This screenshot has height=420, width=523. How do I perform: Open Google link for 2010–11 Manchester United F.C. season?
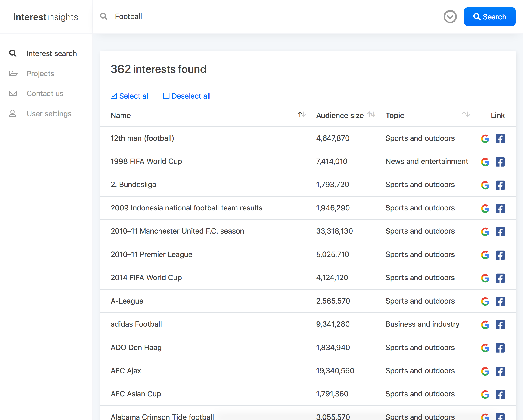(485, 232)
